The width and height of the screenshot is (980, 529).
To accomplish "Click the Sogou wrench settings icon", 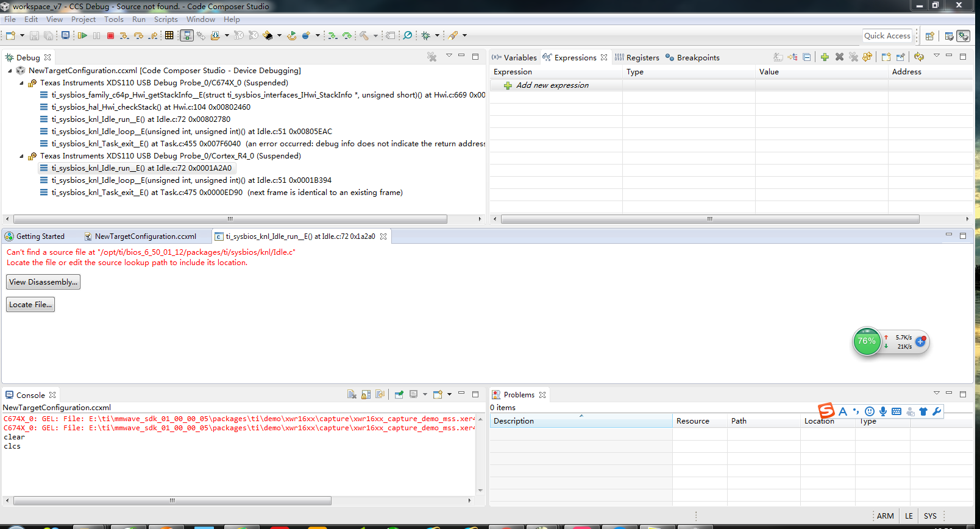I will (937, 411).
